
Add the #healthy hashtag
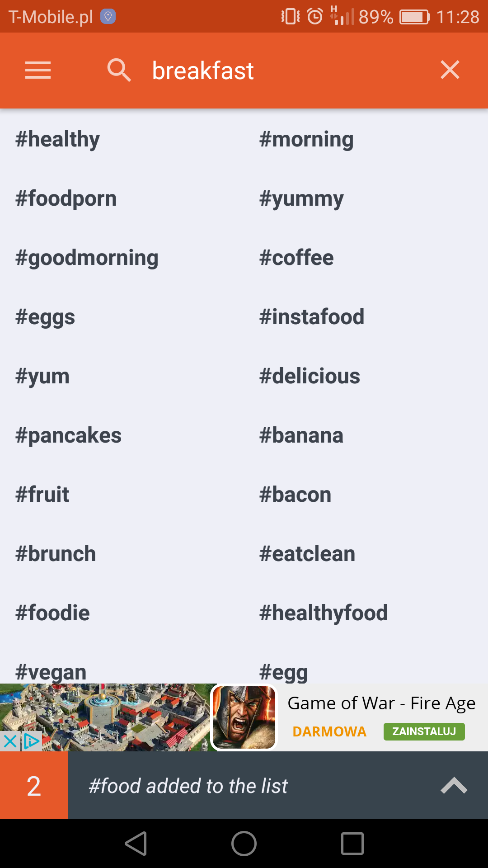[x=58, y=139]
